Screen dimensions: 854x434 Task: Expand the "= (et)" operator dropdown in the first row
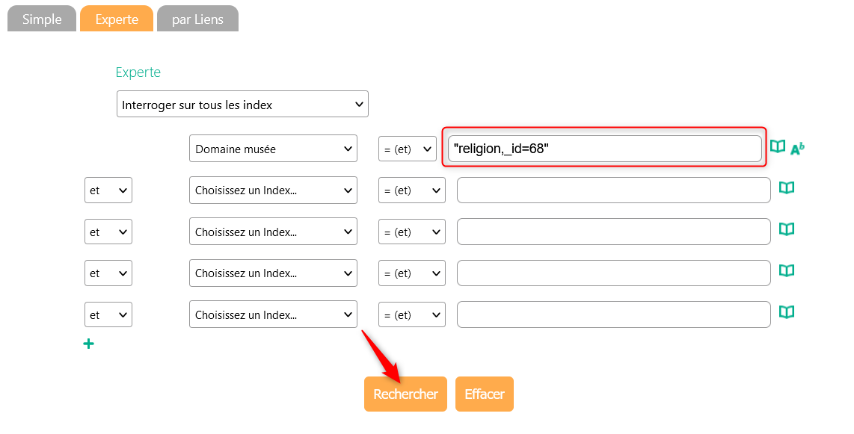point(407,148)
